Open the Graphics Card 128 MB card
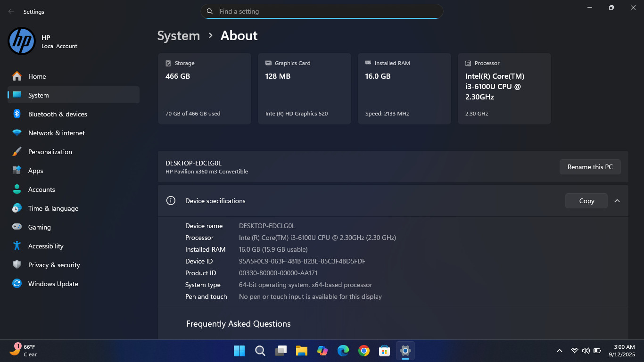This screenshot has height=362, width=644. [305, 89]
